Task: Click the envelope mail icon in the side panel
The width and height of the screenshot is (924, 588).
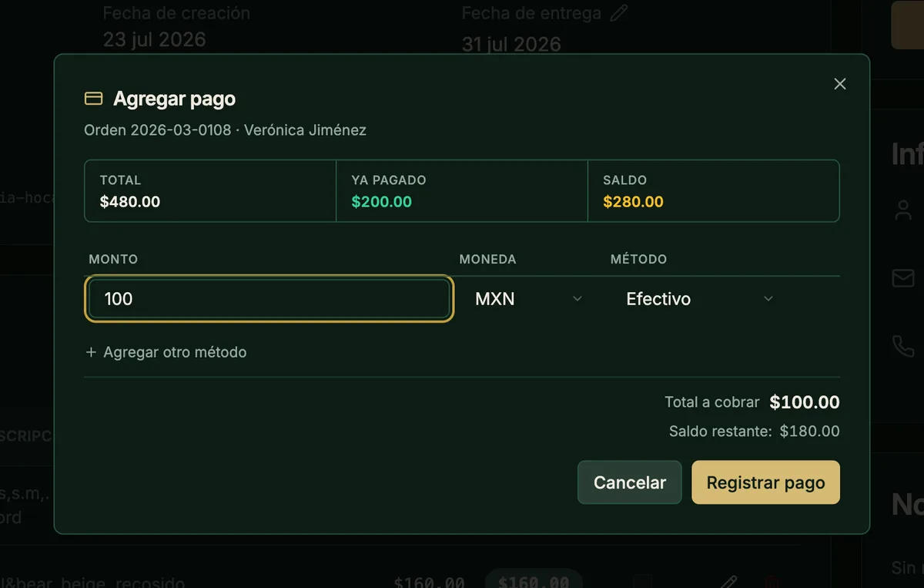Action: [x=903, y=278]
